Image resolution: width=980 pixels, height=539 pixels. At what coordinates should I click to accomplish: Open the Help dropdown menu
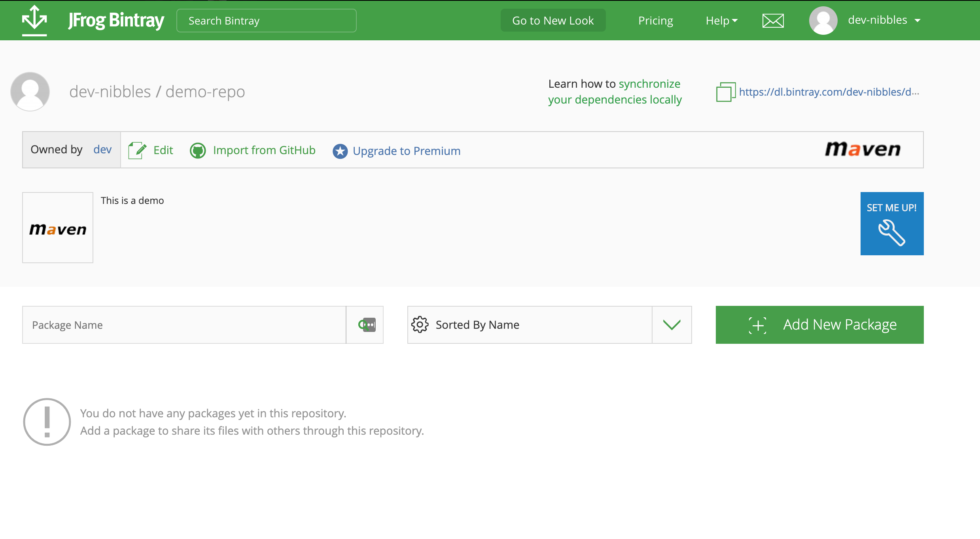pyautogui.click(x=721, y=21)
